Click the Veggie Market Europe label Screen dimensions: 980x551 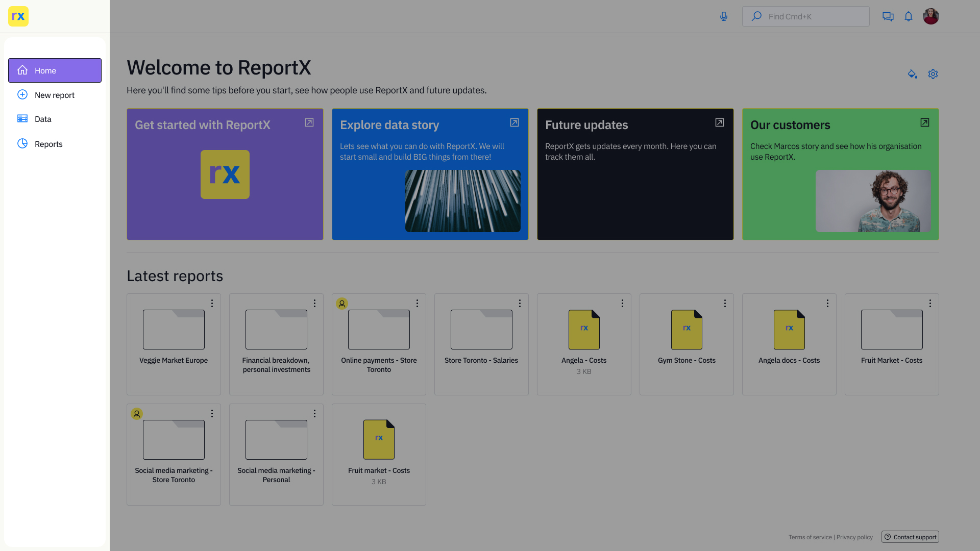[x=174, y=360]
